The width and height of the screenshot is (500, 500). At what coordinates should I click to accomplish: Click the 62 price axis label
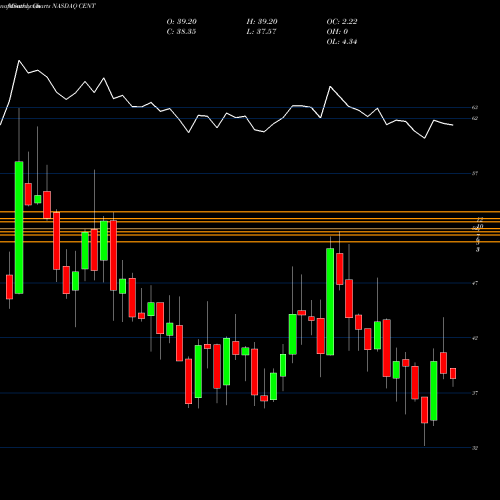475,118
